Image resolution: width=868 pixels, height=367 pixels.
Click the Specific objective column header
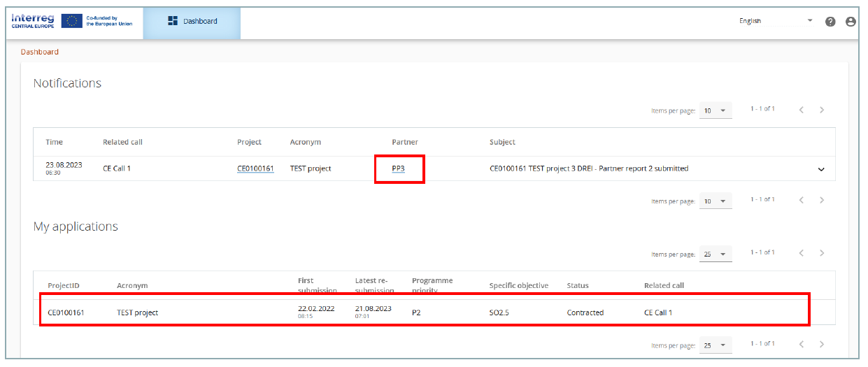pos(519,285)
